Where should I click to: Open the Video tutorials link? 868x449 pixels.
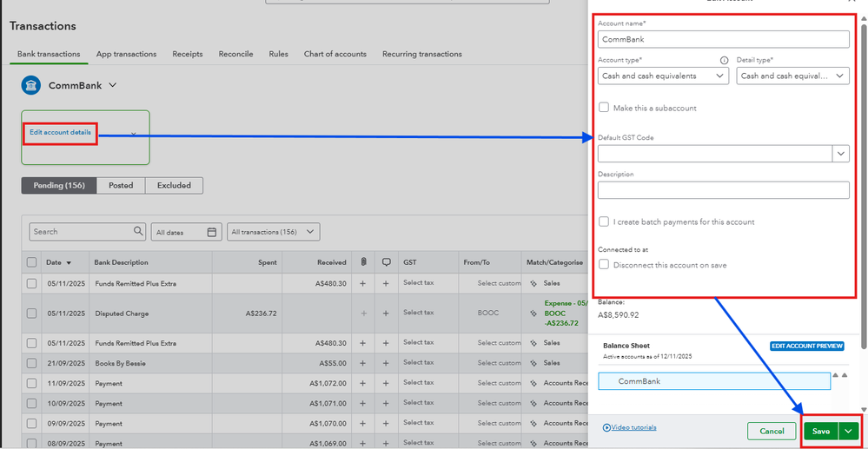tap(633, 428)
